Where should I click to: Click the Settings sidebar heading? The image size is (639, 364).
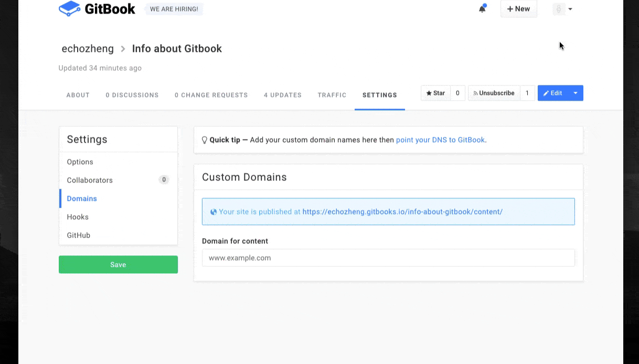click(x=87, y=140)
